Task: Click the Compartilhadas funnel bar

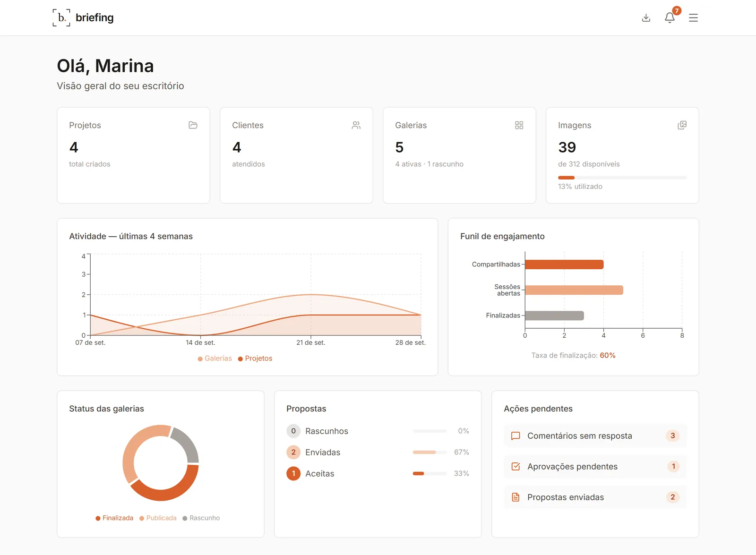Action: (x=564, y=265)
